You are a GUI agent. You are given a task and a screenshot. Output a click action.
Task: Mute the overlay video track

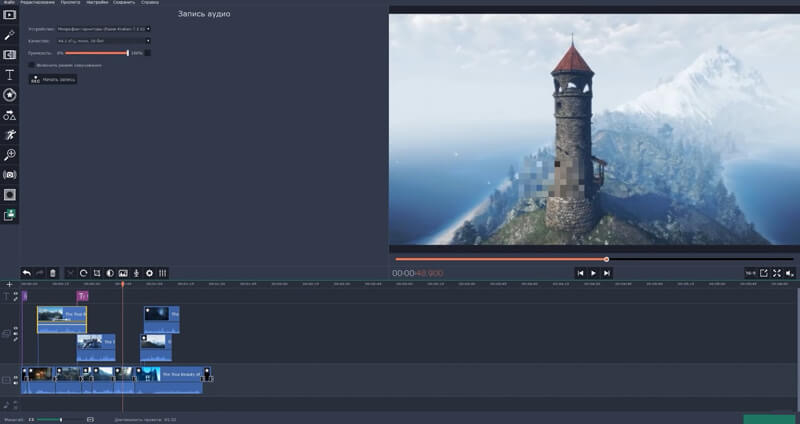16,334
